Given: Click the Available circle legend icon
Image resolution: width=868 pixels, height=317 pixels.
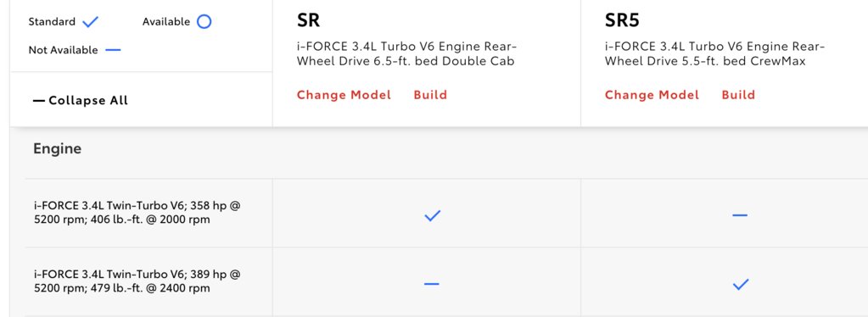Looking at the screenshot, I should [x=204, y=22].
